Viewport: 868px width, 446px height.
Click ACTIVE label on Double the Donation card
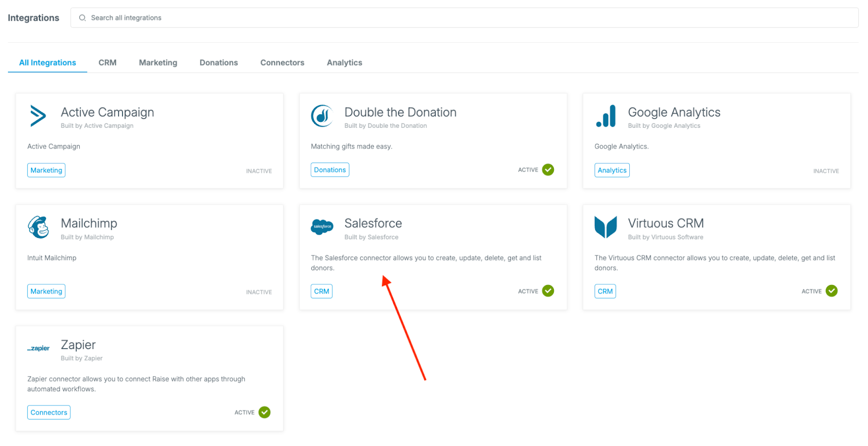tap(528, 170)
